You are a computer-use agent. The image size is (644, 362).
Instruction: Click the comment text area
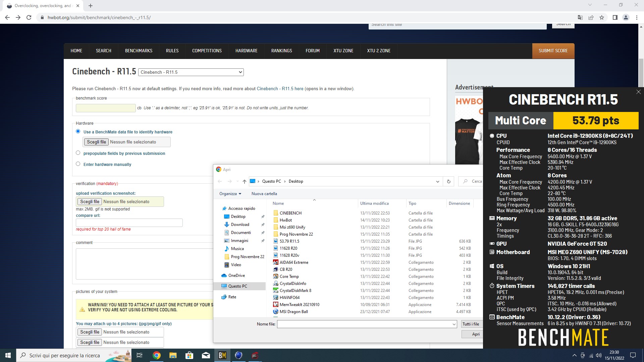[144, 264]
